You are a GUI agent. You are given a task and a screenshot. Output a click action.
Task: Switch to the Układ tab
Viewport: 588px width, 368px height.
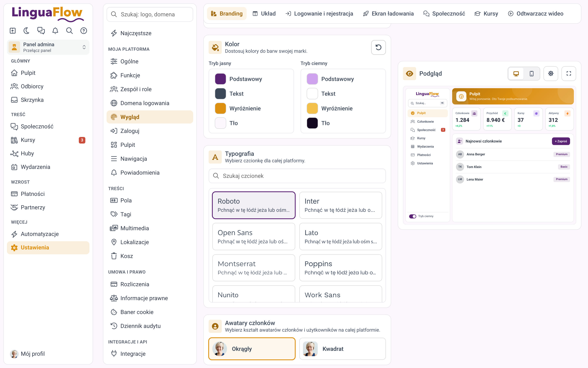[x=264, y=14]
